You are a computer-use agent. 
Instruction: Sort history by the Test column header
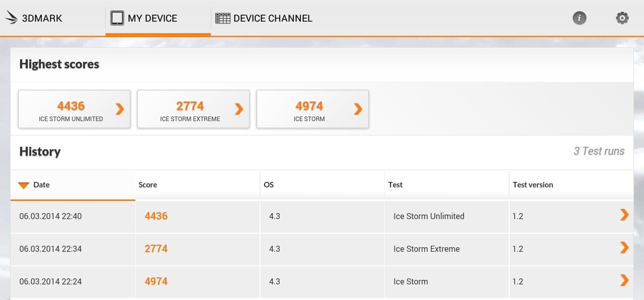pyautogui.click(x=447, y=185)
